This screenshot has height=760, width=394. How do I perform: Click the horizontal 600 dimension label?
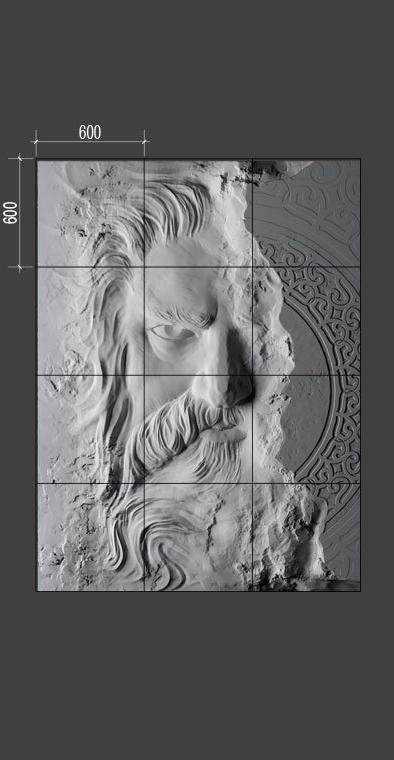tap(90, 132)
